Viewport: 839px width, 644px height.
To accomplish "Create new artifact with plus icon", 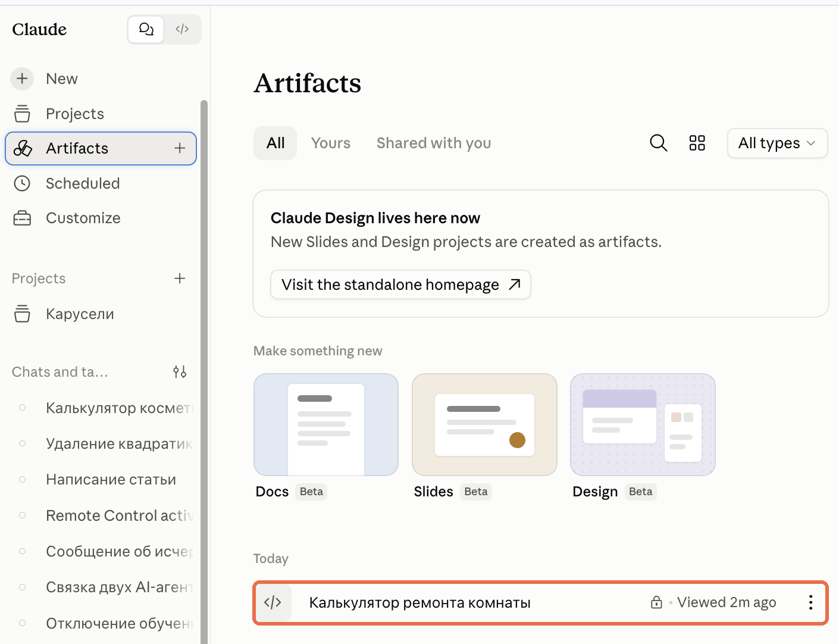I will pyautogui.click(x=180, y=148).
